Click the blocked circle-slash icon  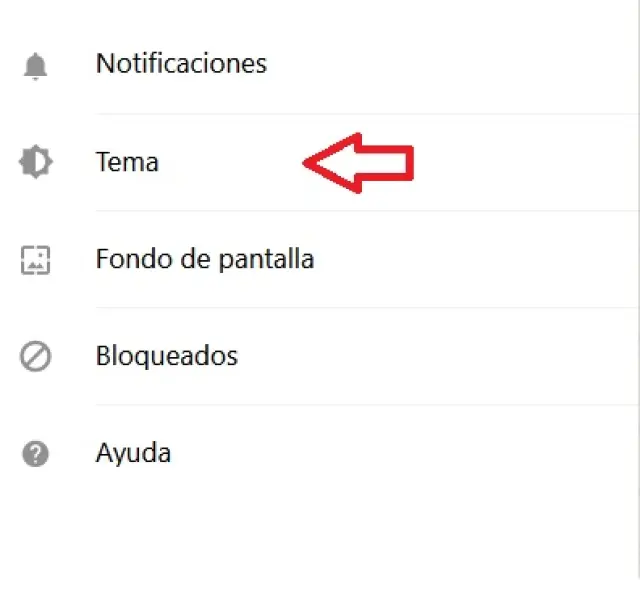coord(36,356)
